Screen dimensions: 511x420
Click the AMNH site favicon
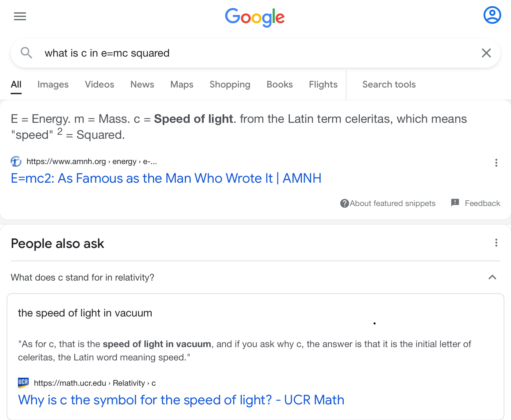pyautogui.click(x=16, y=161)
